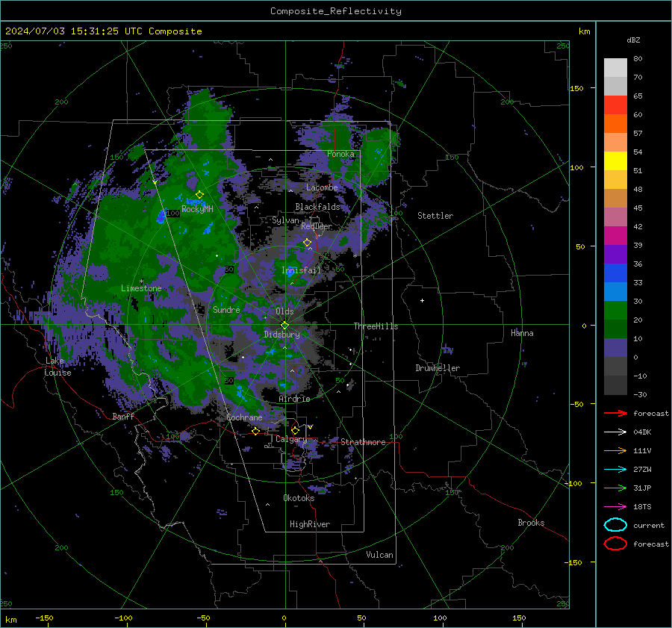Click the dBZ legend heading
This screenshot has height=628, width=672.
click(x=633, y=40)
